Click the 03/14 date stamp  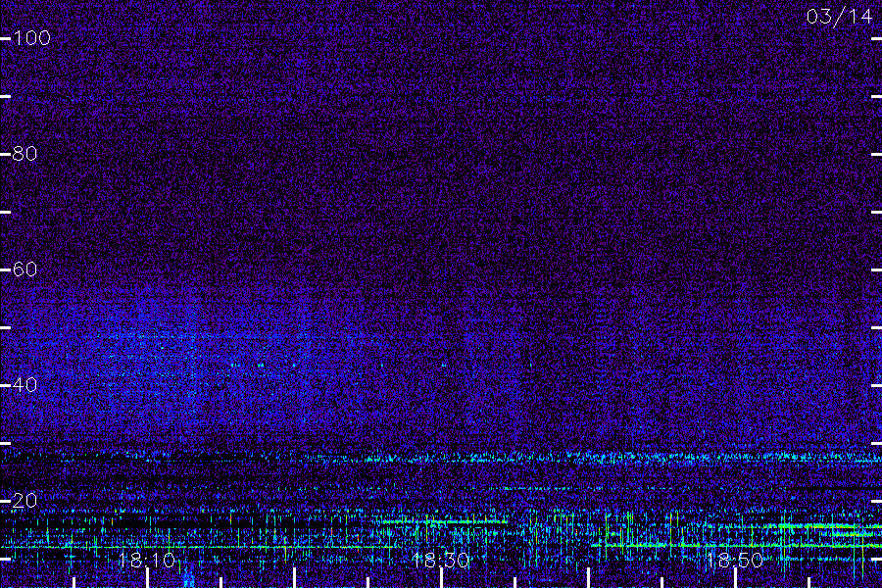(x=839, y=17)
